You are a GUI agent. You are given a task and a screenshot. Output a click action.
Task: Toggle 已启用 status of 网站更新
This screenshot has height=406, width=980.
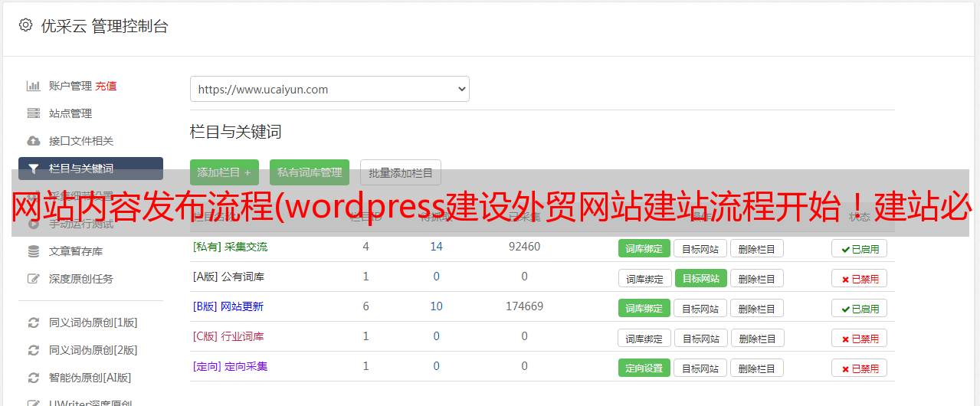tap(860, 308)
